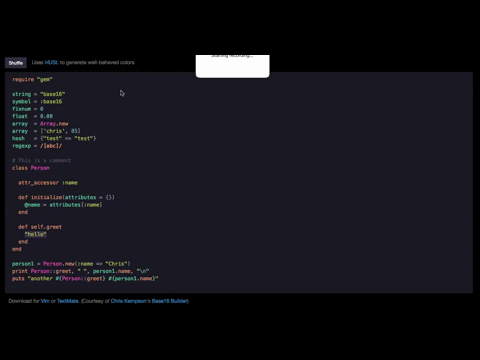Click the white recording popup

233,66
